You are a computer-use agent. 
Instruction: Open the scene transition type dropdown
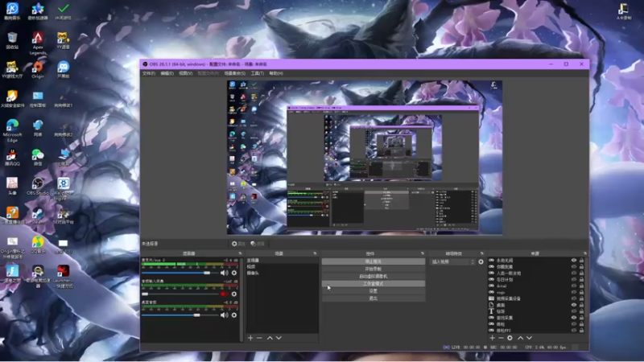coord(452,262)
